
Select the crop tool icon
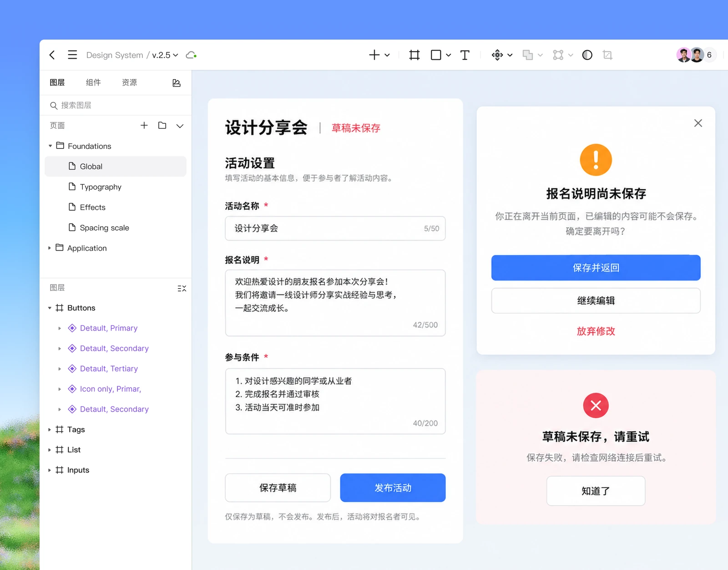[x=607, y=55]
